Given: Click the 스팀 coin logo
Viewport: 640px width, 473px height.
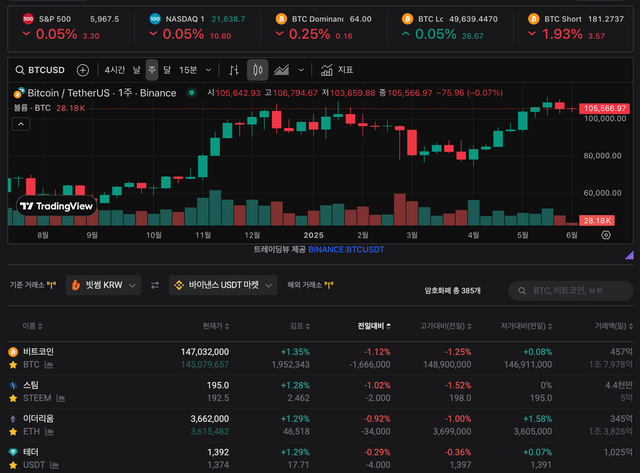Looking at the screenshot, I should [x=13, y=385].
